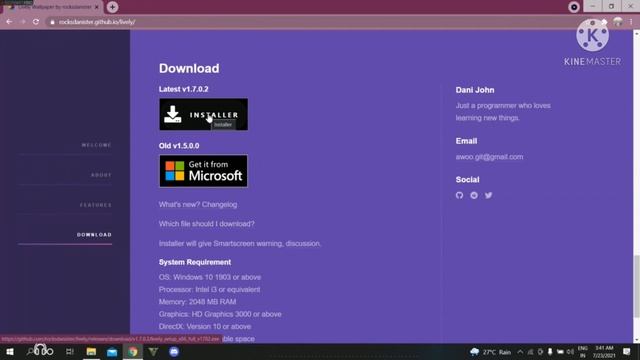Download the latest v1.7.0.2 Installer
640x360 pixels.
203,114
